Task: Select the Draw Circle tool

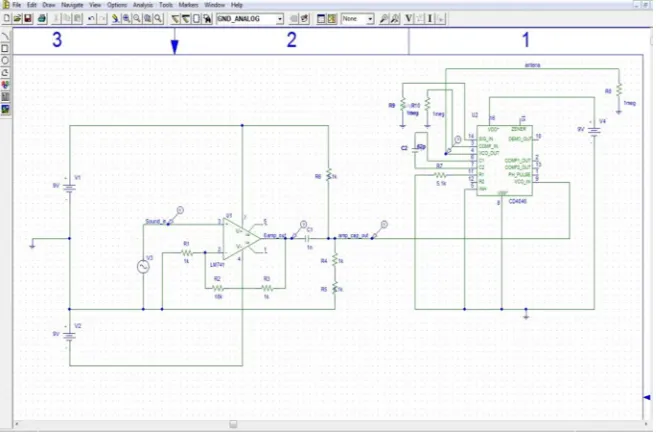Action: click(x=5, y=61)
